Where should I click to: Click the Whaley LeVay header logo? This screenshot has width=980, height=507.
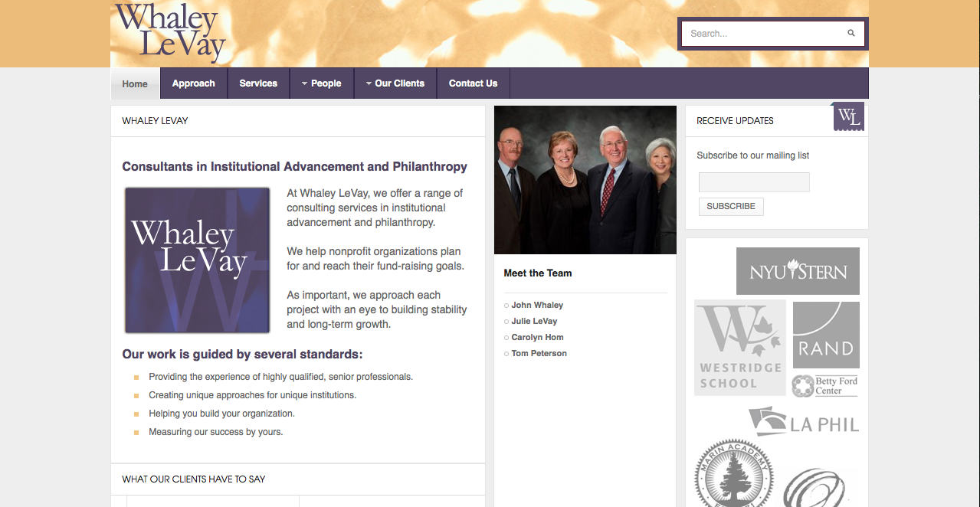click(x=170, y=32)
